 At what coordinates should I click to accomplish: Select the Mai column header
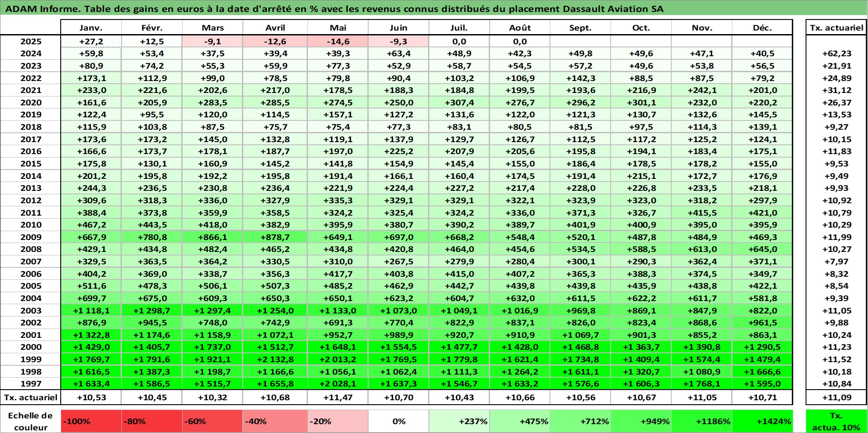click(x=338, y=27)
